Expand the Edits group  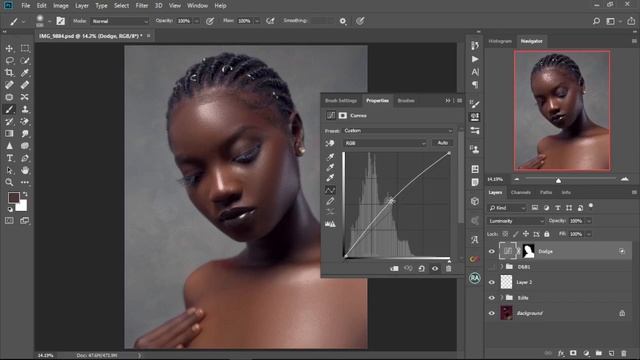coord(502,298)
